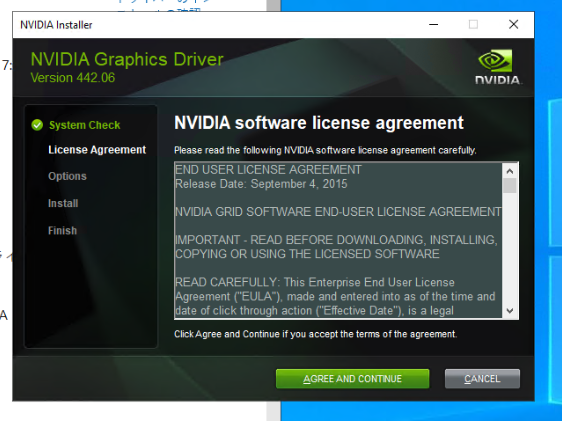
Task: Close the NVIDIA Installer window
Action: pyautogui.click(x=513, y=24)
